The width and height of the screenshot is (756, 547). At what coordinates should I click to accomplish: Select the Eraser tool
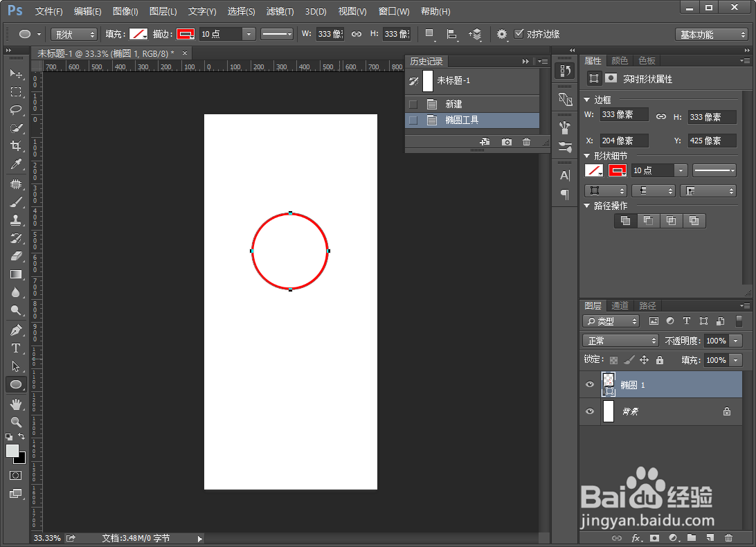coord(16,256)
